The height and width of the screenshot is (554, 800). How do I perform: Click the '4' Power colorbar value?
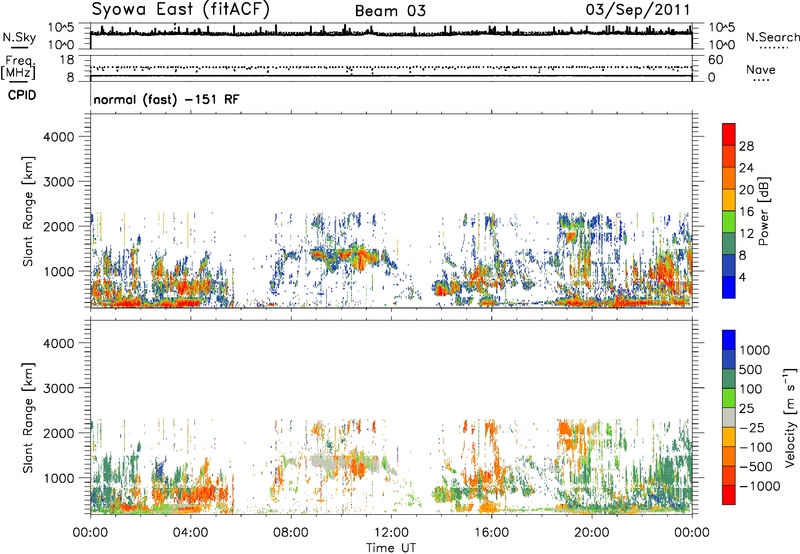[x=743, y=277]
